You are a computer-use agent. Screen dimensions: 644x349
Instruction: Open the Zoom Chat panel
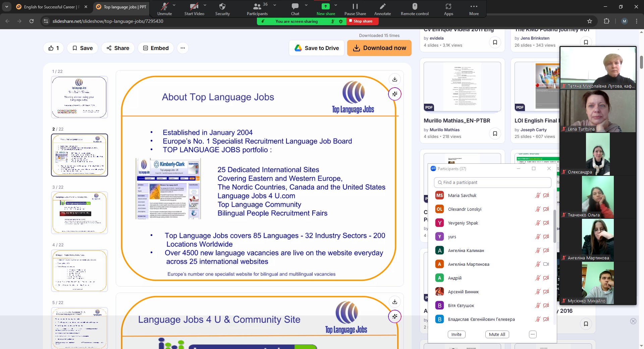click(295, 9)
